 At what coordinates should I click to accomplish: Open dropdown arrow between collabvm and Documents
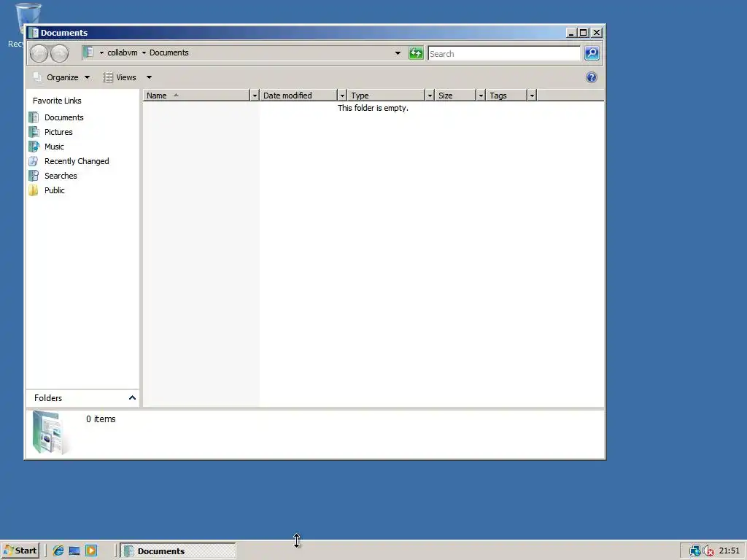click(x=144, y=52)
